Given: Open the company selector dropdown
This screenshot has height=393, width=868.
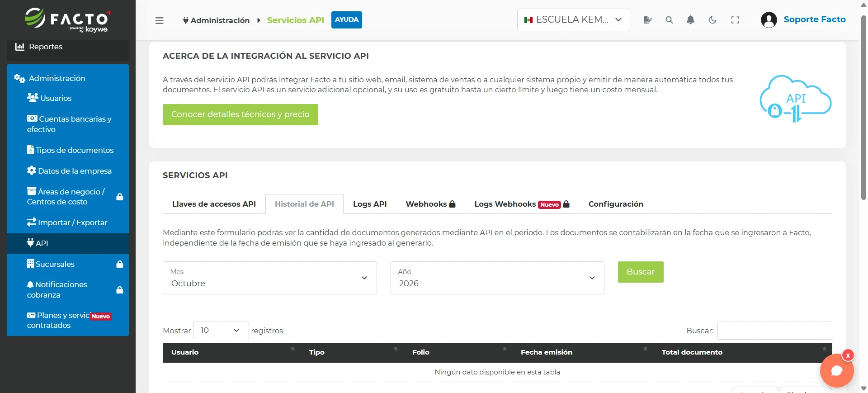Looking at the screenshot, I should (573, 20).
